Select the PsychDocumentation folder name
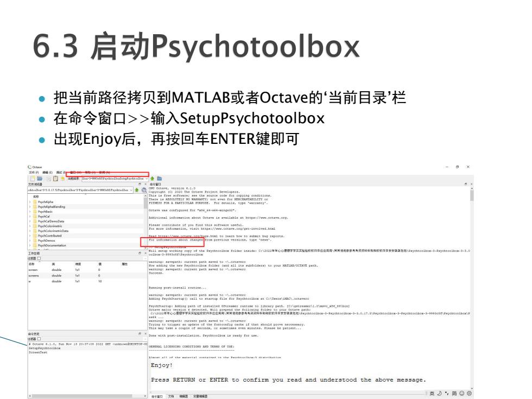Screen dimensions: 532x399 point(52,245)
